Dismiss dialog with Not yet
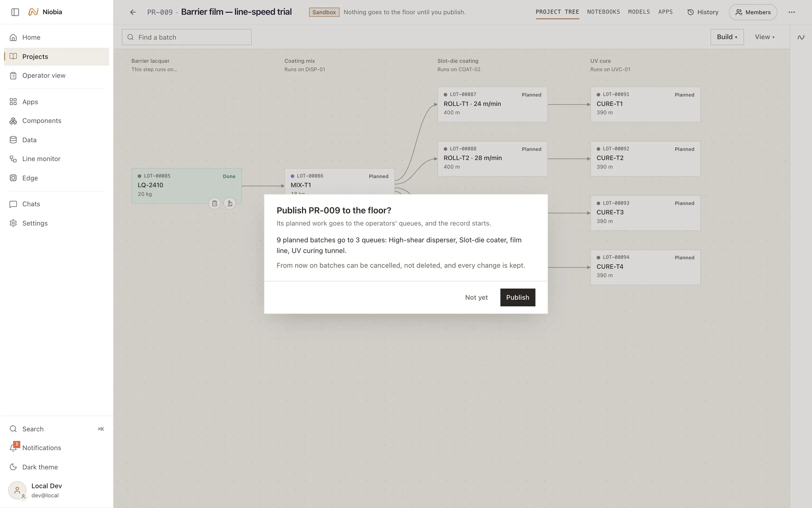Screen dimensions: 812x508 476,297
